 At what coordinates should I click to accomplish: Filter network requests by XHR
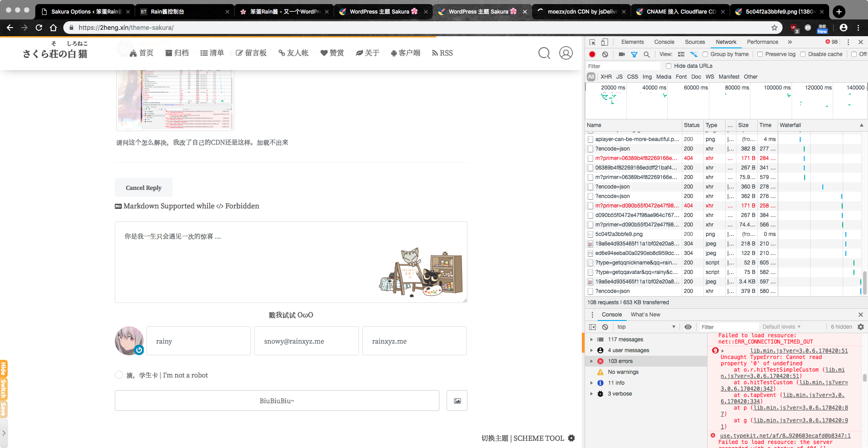coord(606,77)
